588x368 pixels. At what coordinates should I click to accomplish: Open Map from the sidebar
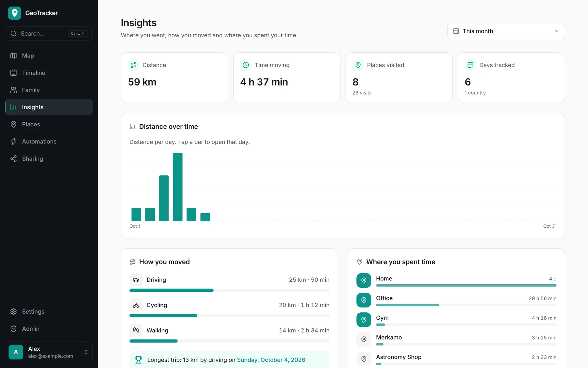(x=49, y=56)
